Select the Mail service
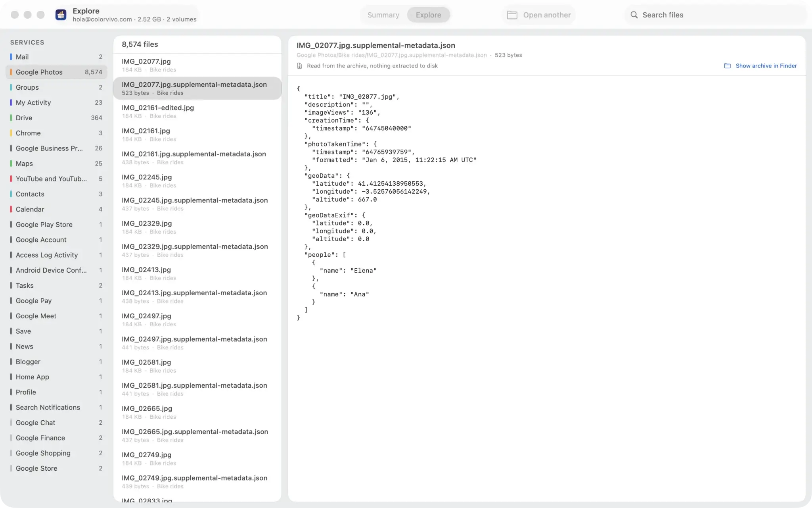The height and width of the screenshot is (508, 812). [56, 57]
